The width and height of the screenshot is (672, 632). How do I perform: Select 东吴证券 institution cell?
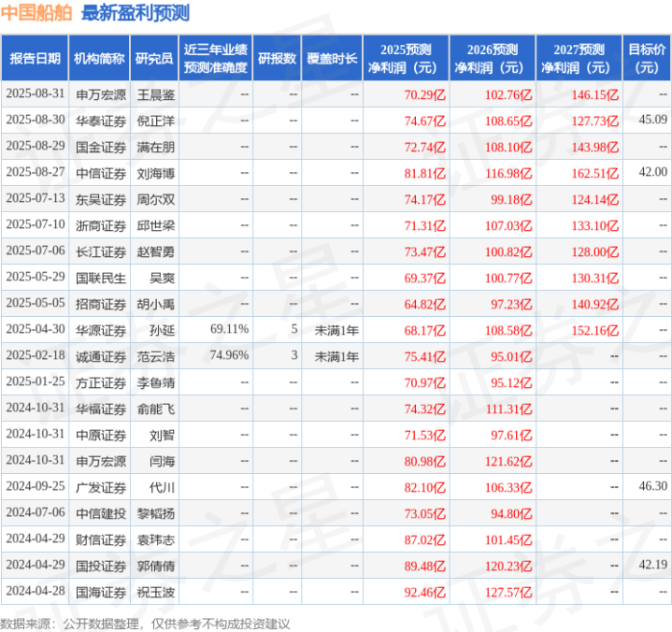point(101,199)
